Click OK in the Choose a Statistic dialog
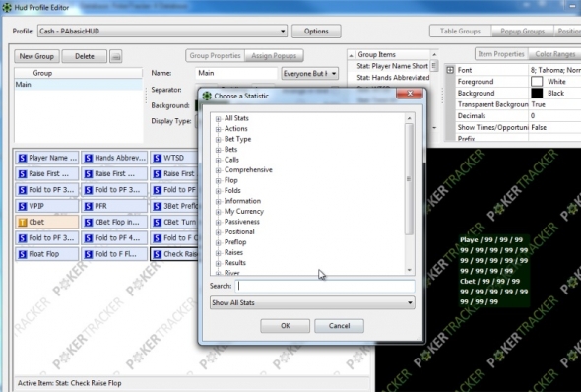Viewport: 581px width, 392px height. pos(285,326)
